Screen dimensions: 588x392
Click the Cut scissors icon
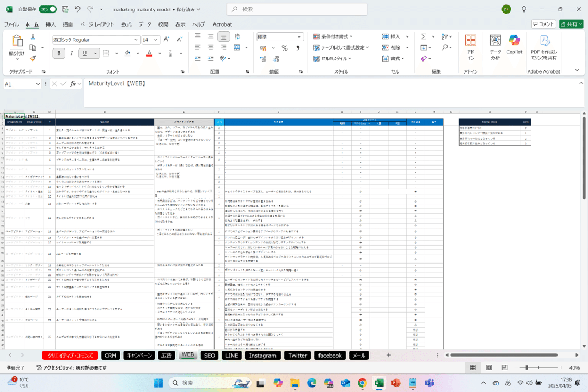click(33, 37)
